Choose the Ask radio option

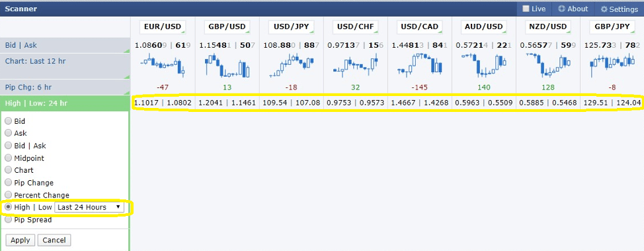pyautogui.click(x=8, y=133)
